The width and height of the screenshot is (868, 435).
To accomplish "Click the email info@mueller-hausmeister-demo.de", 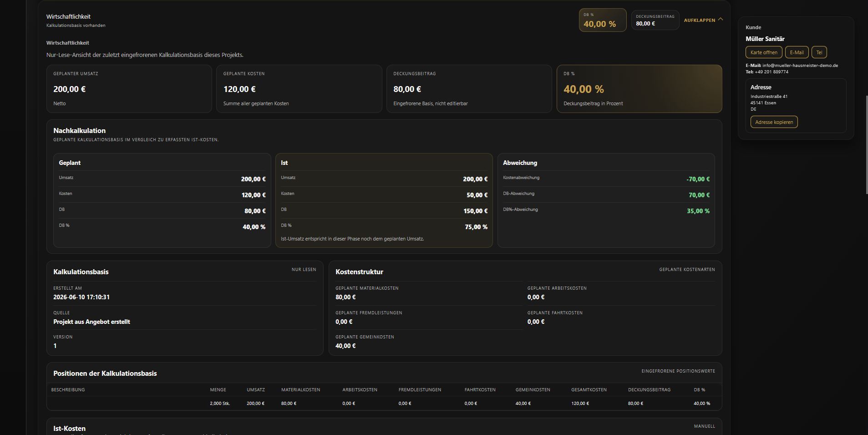I will coord(800,66).
